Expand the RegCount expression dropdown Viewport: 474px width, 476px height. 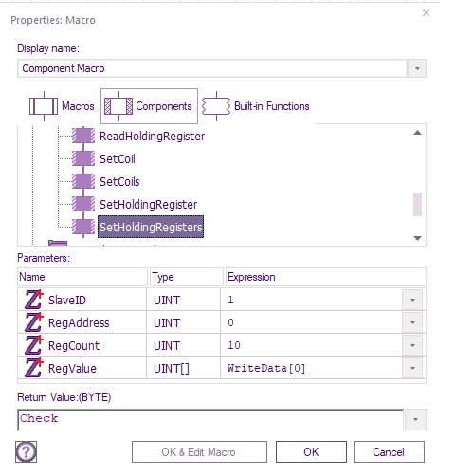[412, 345]
